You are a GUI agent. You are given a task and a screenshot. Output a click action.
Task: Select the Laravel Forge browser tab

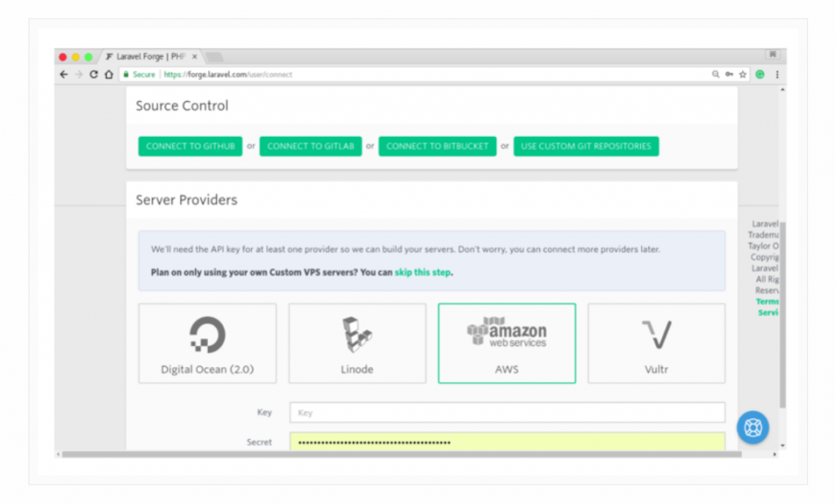[x=151, y=56]
